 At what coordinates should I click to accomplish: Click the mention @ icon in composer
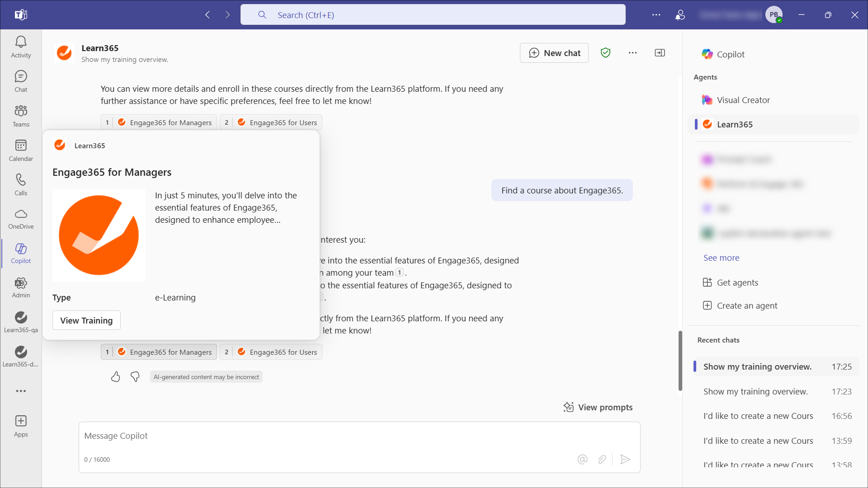tap(582, 460)
